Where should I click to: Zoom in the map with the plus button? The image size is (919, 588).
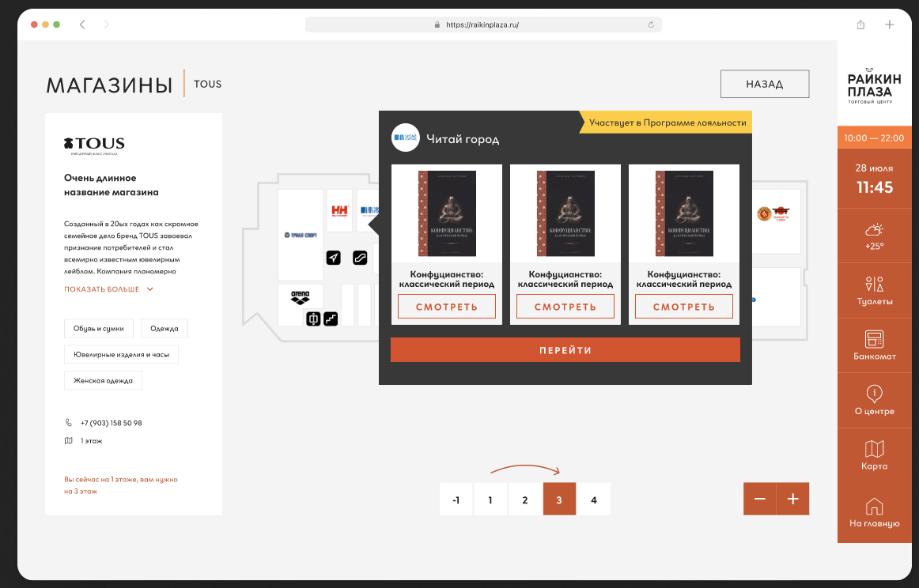[x=793, y=499]
